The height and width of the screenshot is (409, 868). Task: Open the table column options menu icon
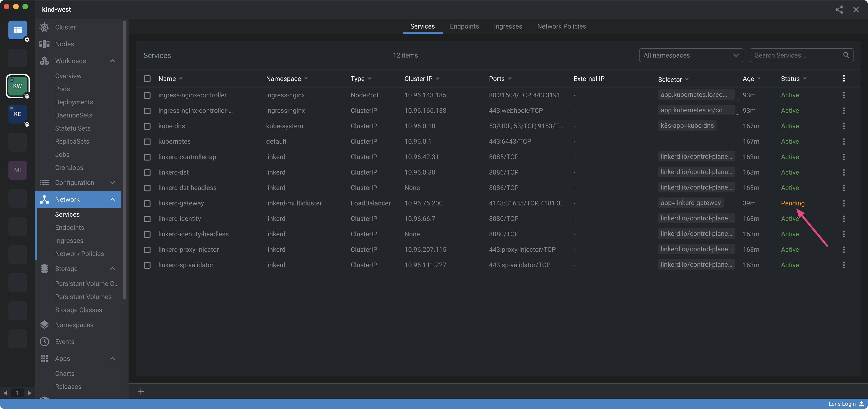click(843, 79)
